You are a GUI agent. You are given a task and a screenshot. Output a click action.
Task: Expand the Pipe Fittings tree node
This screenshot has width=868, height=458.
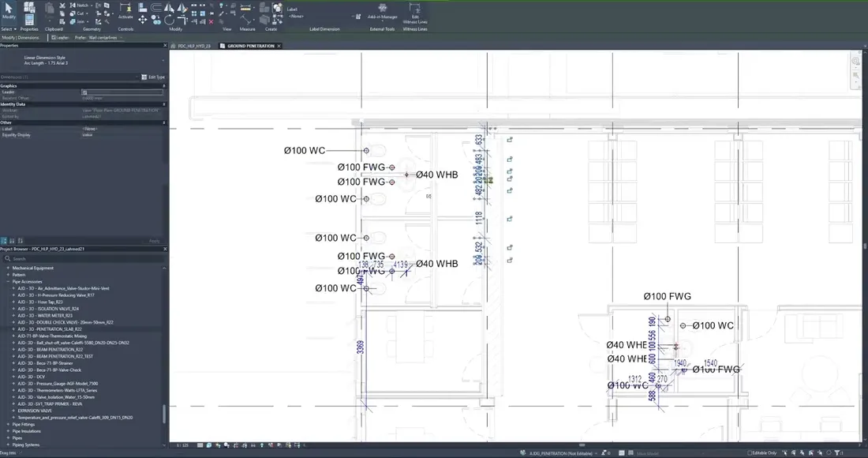[x=9, y=425]
